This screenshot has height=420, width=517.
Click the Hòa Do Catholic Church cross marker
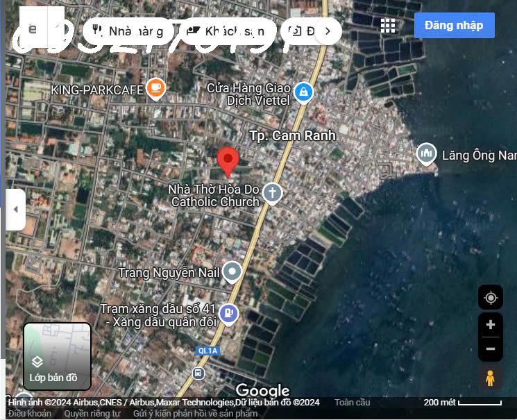[x=272, y=193]
